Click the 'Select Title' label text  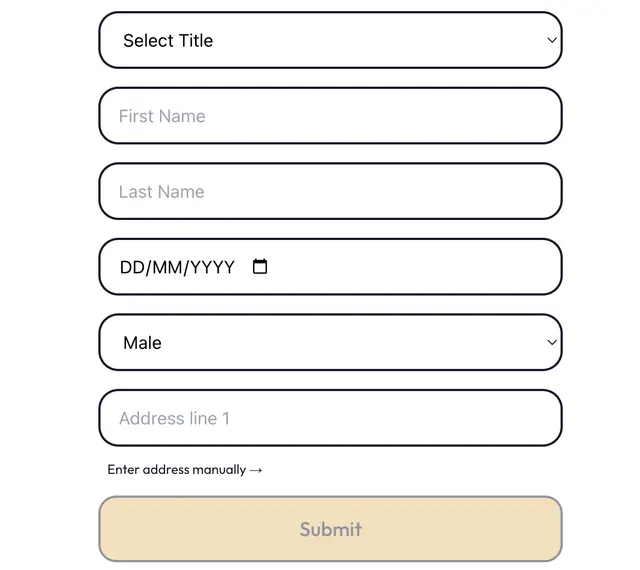pos(168,41)
